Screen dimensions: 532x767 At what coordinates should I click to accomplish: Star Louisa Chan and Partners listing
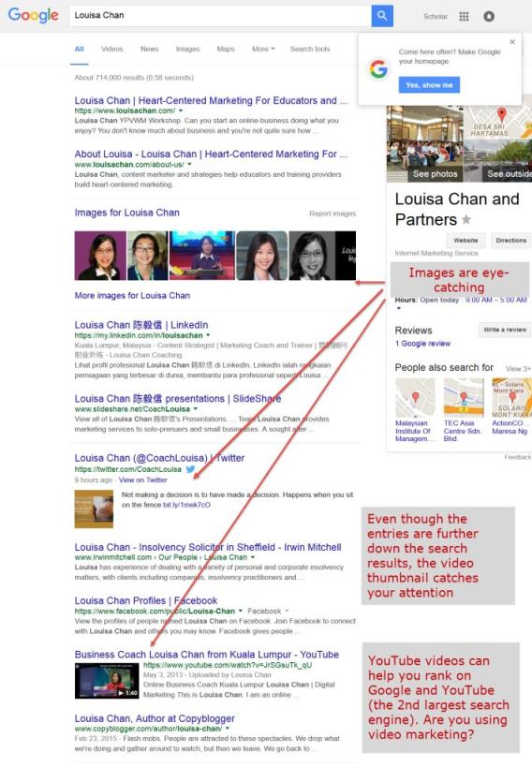[x=466, y=220]
